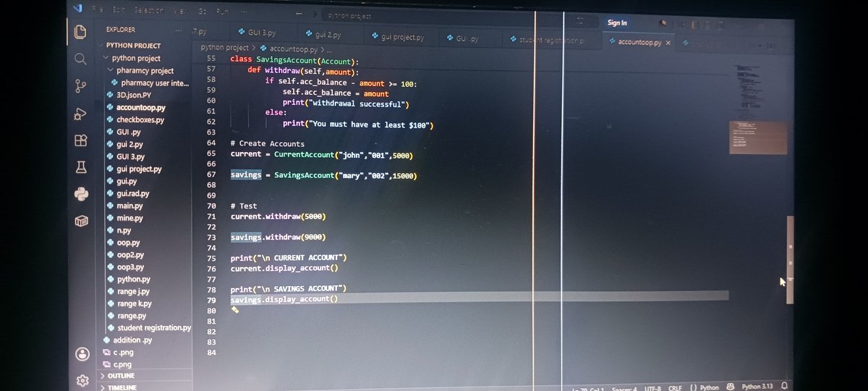This screenshot has width=868, height=391.
Task: Switch to the gui 2.py tab
Action: click(x=323, y=34)
